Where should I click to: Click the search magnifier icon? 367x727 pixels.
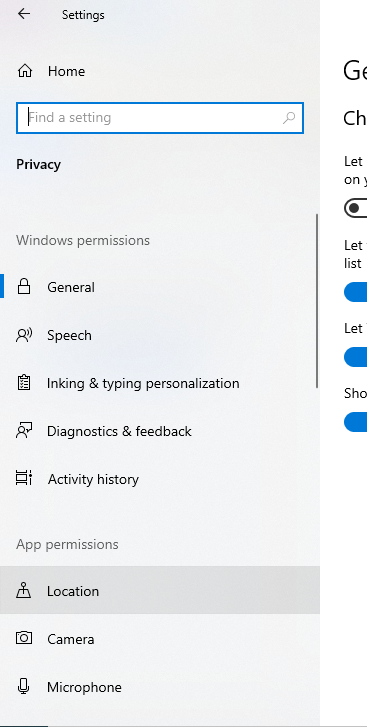(289, 118)
